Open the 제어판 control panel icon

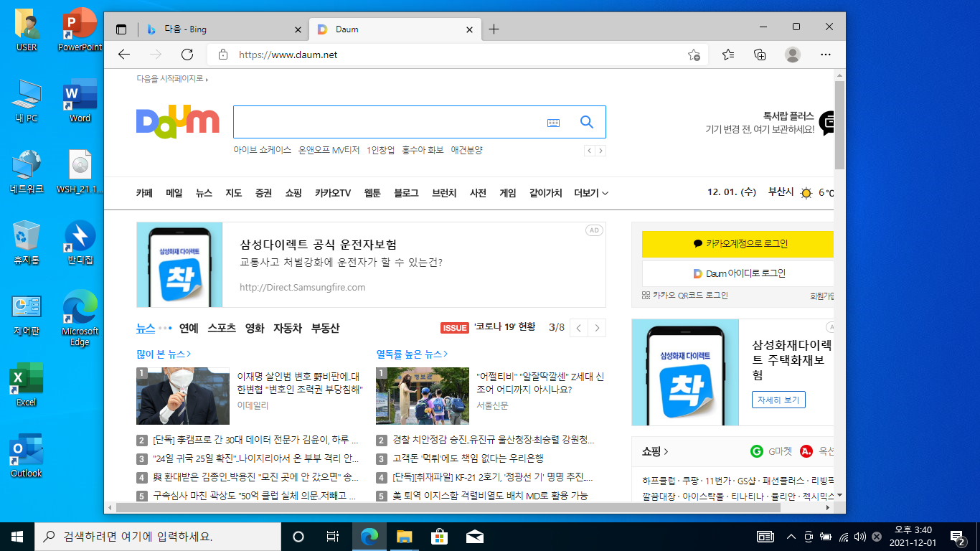pos(27,314)
